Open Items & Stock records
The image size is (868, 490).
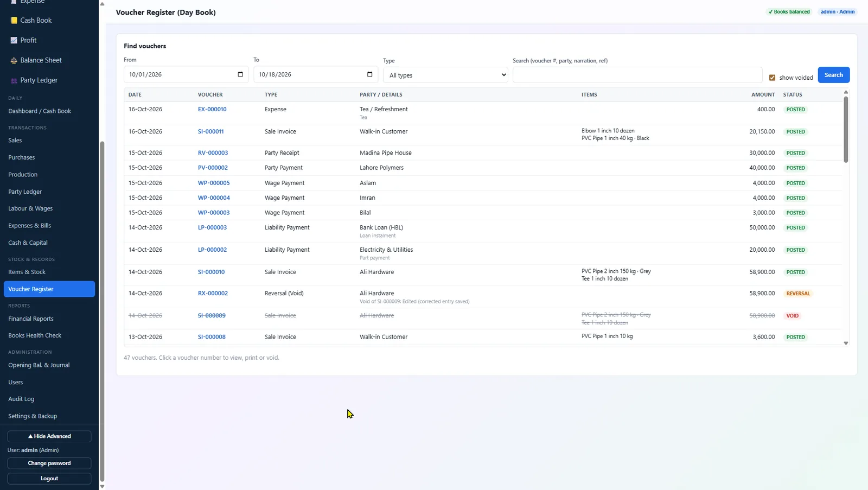(x=27, y=272)
